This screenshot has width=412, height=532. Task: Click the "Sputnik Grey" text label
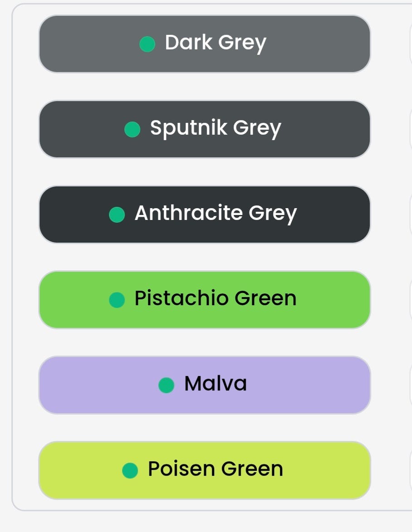click(x=216, y=128)
